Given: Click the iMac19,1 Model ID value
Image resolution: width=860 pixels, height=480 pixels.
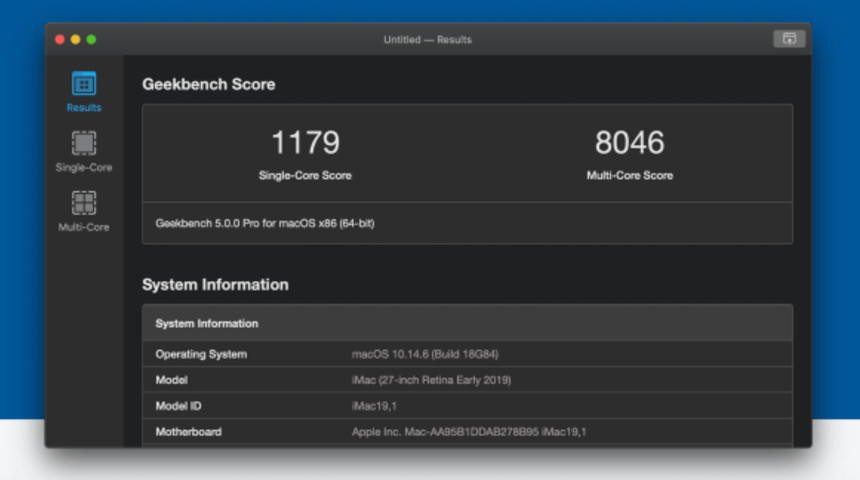Looking at the screenshot, I should [x=374, y=406].
